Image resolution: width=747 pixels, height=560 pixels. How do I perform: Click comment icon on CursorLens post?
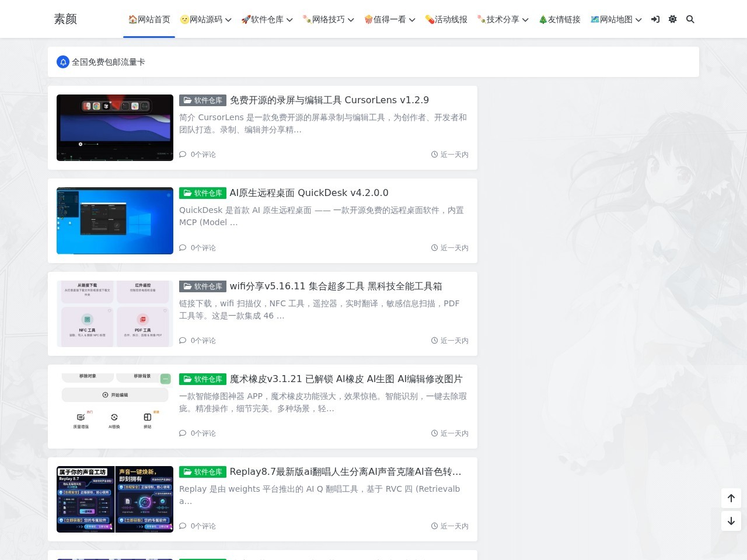pyautogui.click(x=183, y=155)
